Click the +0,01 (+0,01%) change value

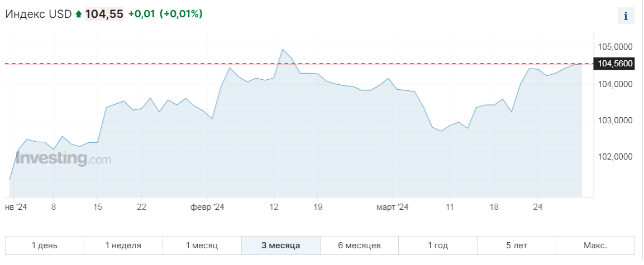click(x=165, y=14)
